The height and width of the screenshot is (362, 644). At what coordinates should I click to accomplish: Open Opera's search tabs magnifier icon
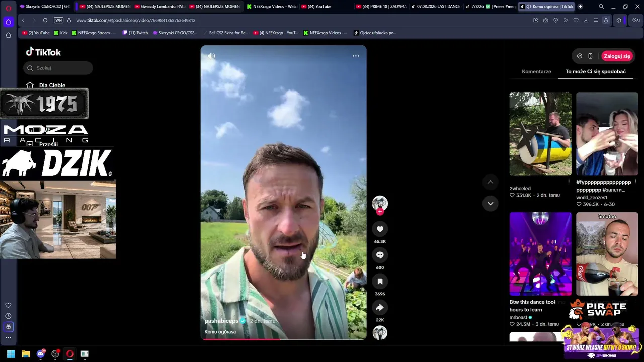coord(601,7)
